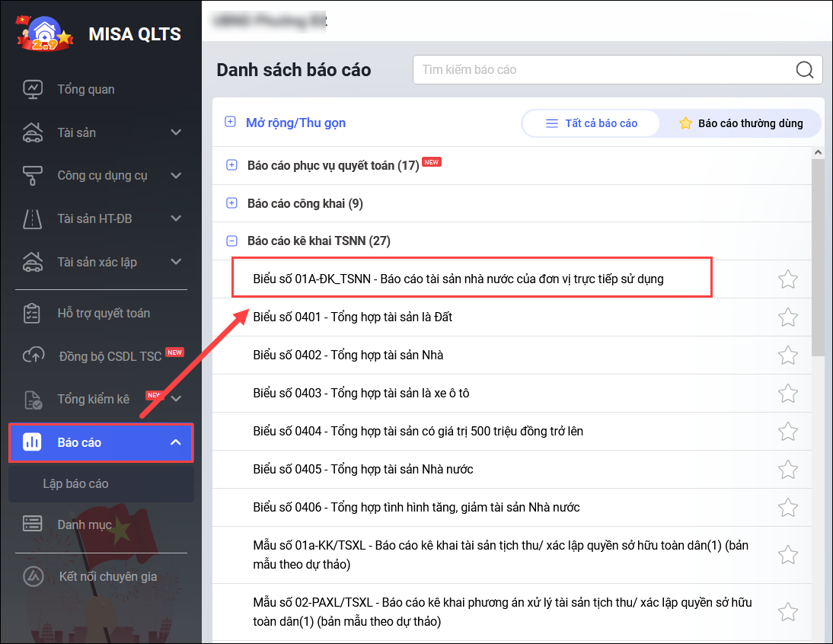Star Biểu số 0406 report
Screen dimensions: 833x644
[x=788, y=508]
